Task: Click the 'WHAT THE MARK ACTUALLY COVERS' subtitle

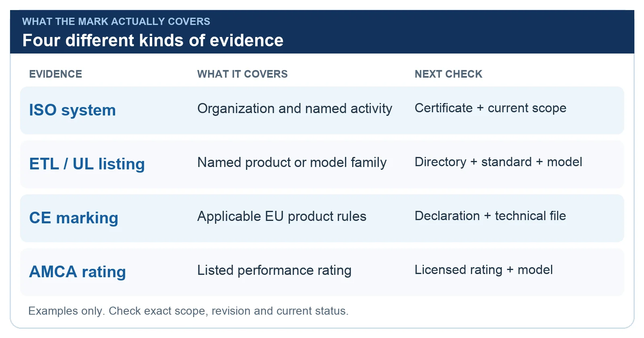Action: coord(116,21)
